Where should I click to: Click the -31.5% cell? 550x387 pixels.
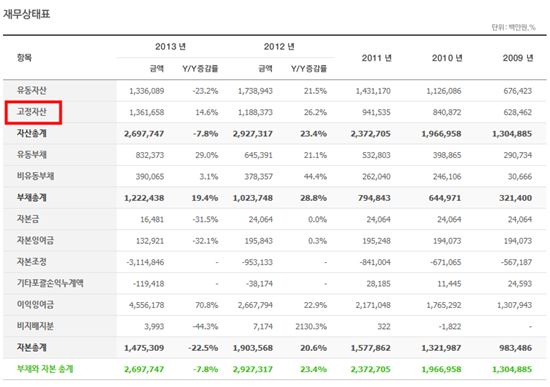[x=205, y=220]
